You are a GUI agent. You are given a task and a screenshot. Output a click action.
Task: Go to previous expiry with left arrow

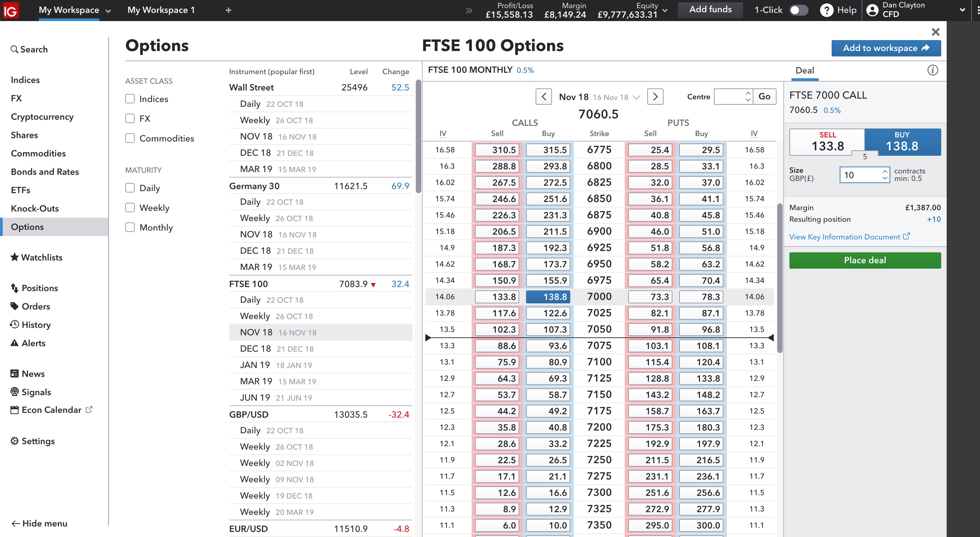544,97
